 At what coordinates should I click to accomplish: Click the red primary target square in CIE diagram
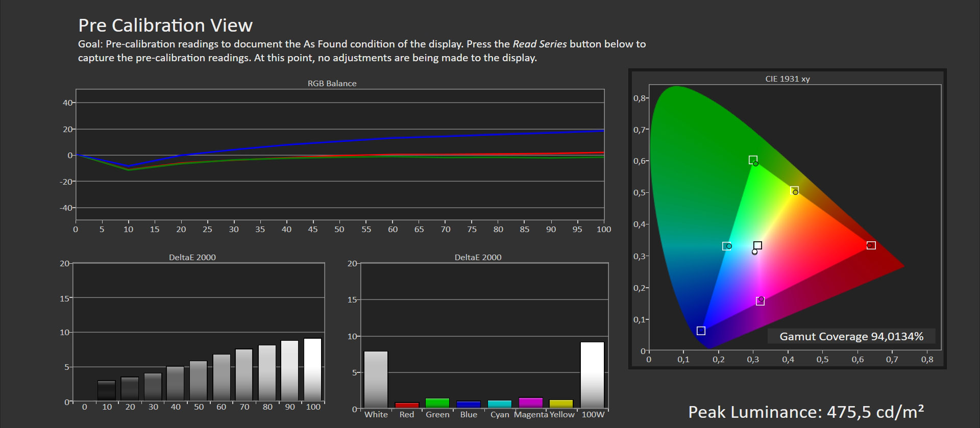pos(871,245)
